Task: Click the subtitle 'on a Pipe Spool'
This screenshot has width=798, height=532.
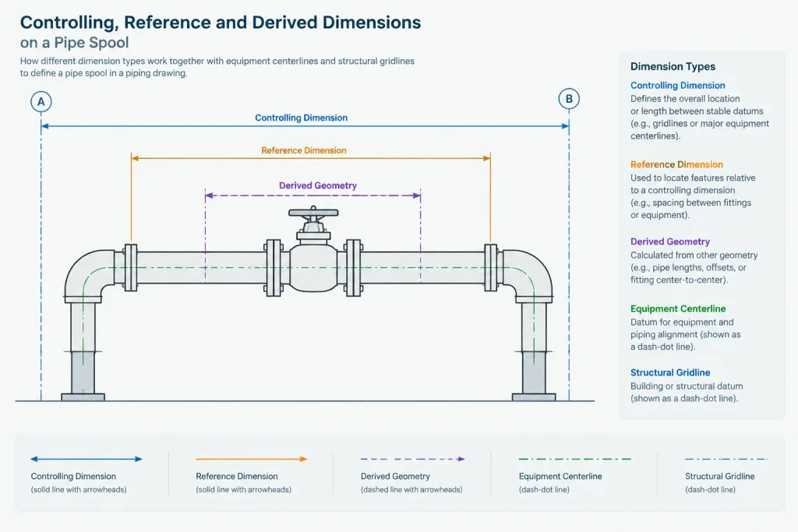Action: 74,43
